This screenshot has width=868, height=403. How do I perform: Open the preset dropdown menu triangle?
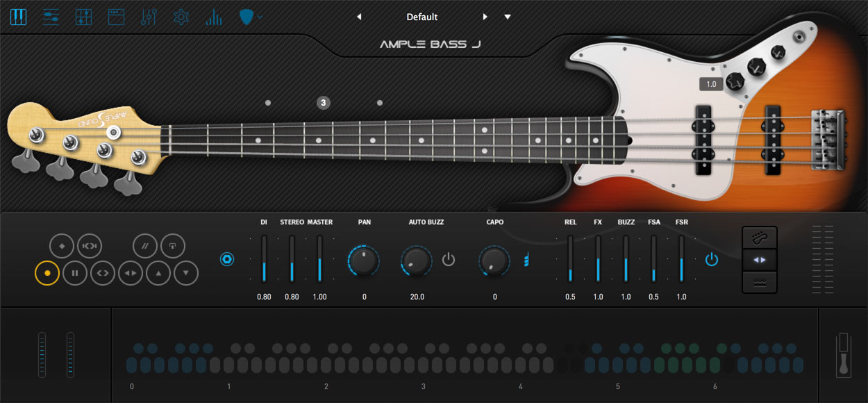508,17
